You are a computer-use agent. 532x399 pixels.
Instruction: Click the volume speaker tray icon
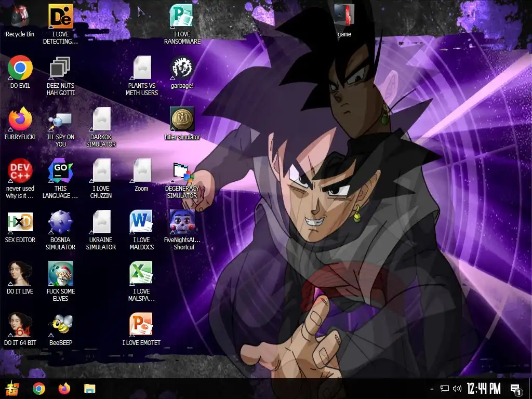(x=457, y=389)
